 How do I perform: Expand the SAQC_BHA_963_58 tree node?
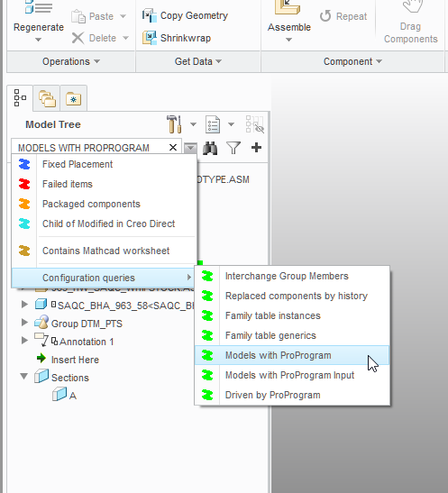tap(24, 305)
